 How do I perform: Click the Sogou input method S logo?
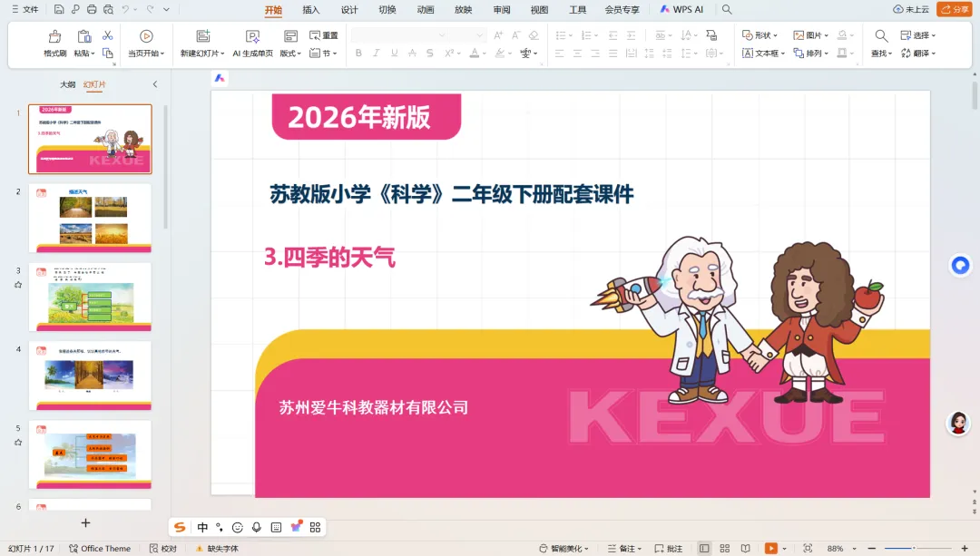[180, 527]
